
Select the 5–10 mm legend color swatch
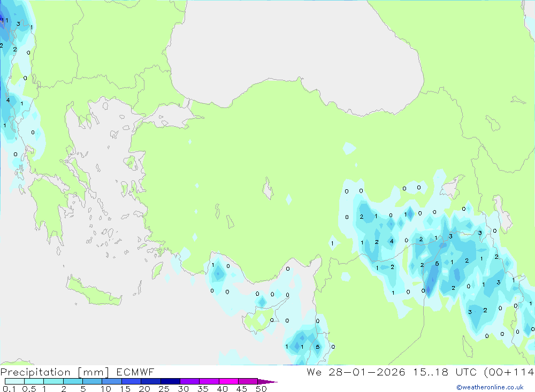pos(92,381)
